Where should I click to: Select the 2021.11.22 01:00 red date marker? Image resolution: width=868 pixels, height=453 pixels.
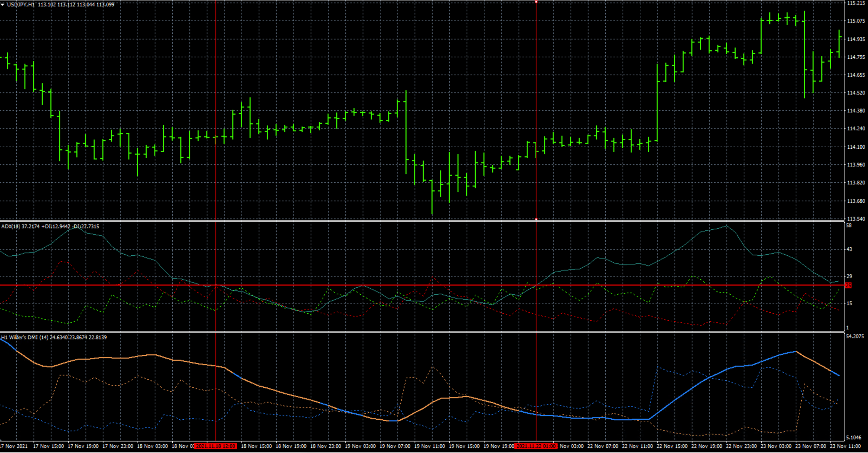point(536,446)
